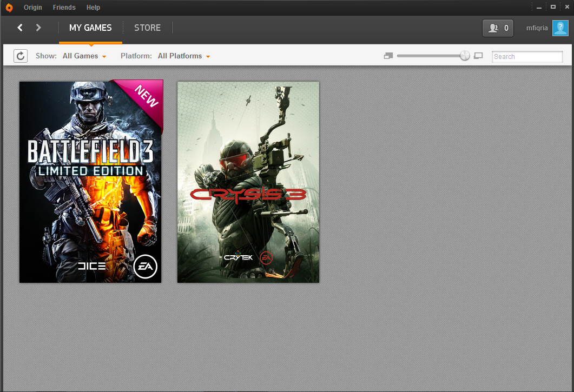The height and width of the screenshot is (392, 574).
Task: Switch to the MY GAMES tab
Action: click(x=90, y=28)
